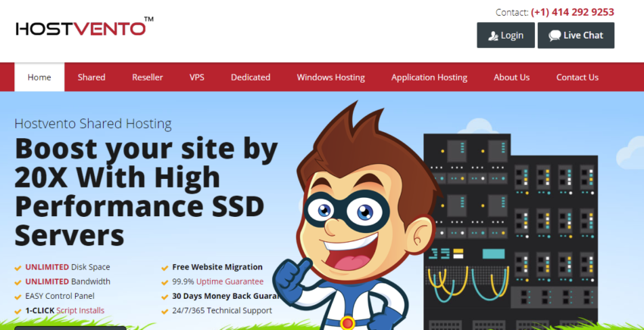Click the checkmark beside 1-CLICK Script Installs
The width and height of the screenshot is (644, 330).
[17, 311]
